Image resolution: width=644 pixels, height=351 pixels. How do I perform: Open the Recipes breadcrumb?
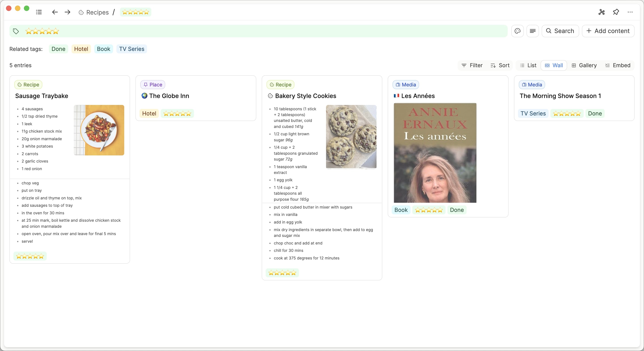[x=94, y=12]
